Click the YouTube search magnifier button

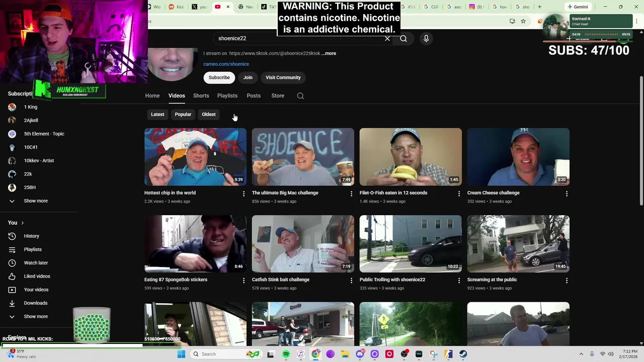coord(404,38)
